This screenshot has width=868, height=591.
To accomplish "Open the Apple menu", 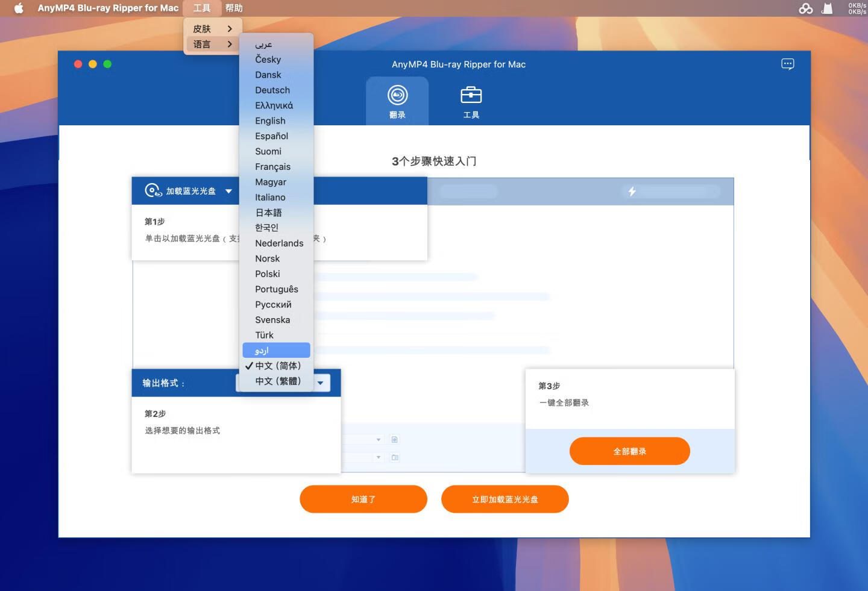I will click(19, 8).
